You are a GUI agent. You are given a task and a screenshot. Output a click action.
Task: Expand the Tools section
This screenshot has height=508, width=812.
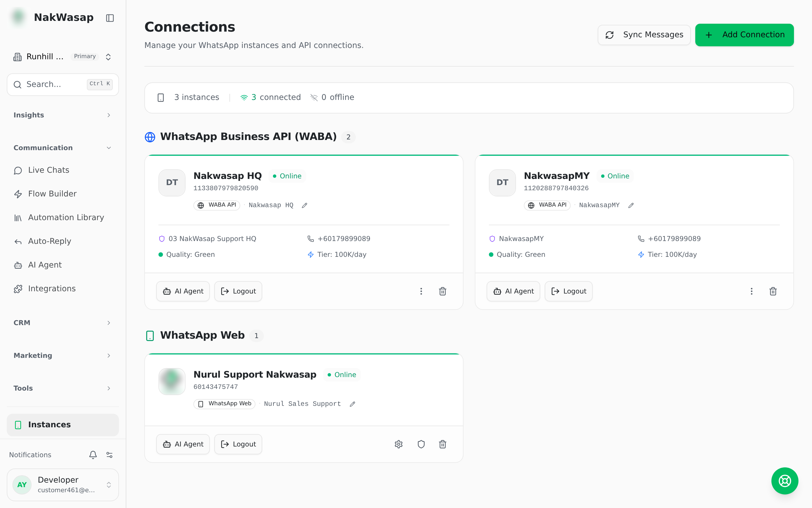(63, 388)
